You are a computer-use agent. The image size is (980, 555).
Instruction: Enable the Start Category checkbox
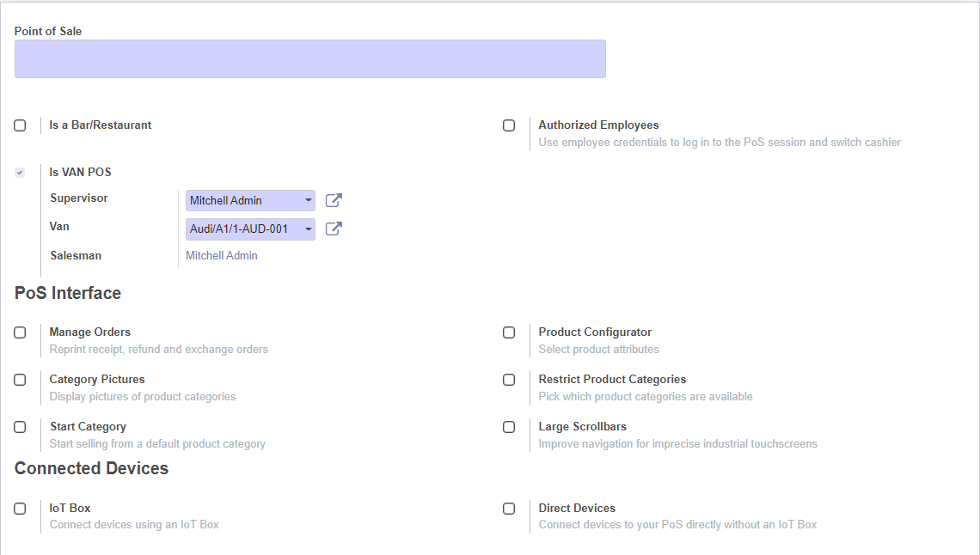[x=20, y=427]
